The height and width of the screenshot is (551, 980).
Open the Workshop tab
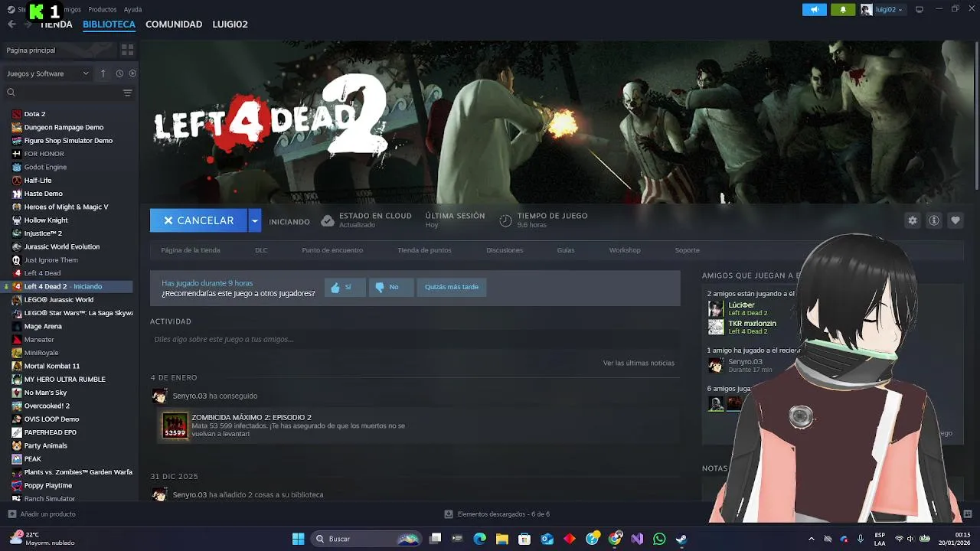(x=625, y=250)
